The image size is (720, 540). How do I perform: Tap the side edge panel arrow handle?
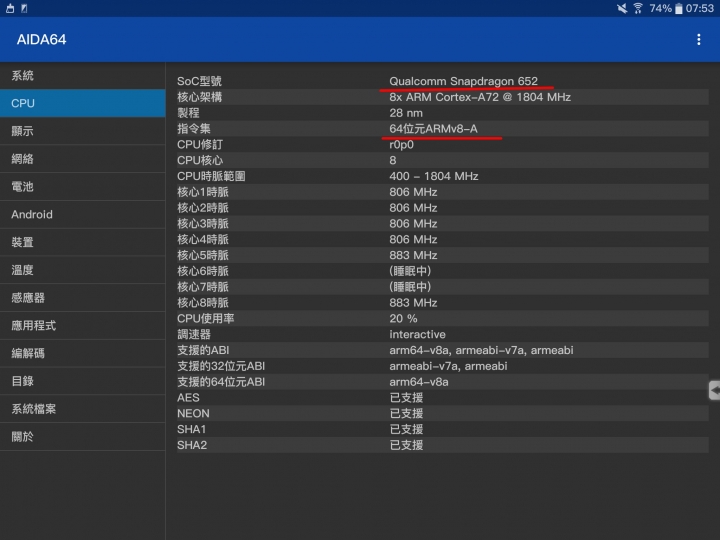click(x=714, y=391)
